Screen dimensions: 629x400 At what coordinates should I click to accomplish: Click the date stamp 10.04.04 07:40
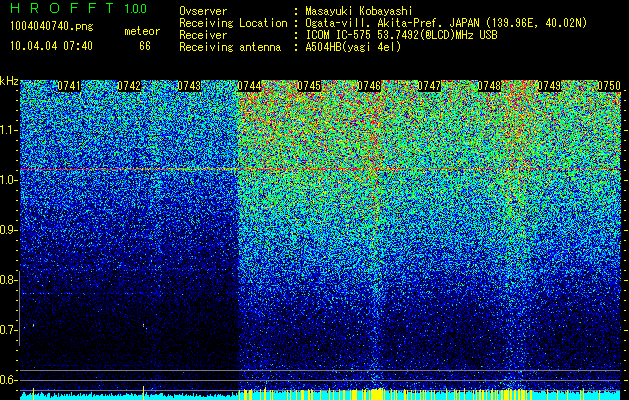[x=51, y=46]
